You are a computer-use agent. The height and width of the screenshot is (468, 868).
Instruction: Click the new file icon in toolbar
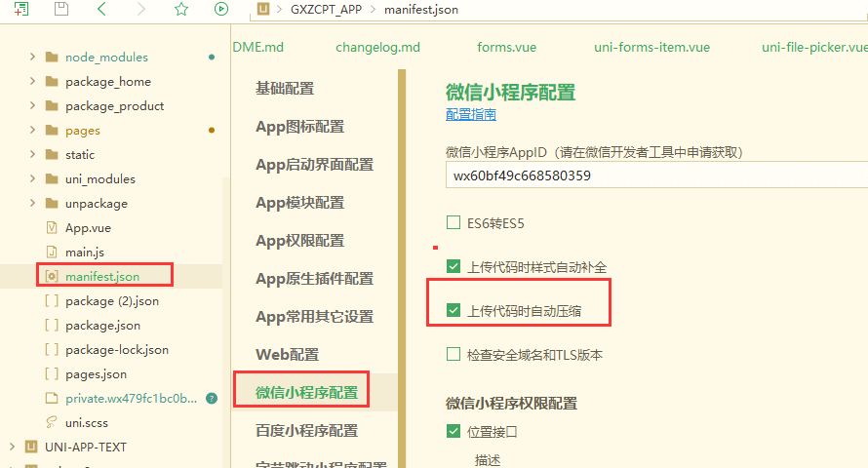(x=21, y=9)
